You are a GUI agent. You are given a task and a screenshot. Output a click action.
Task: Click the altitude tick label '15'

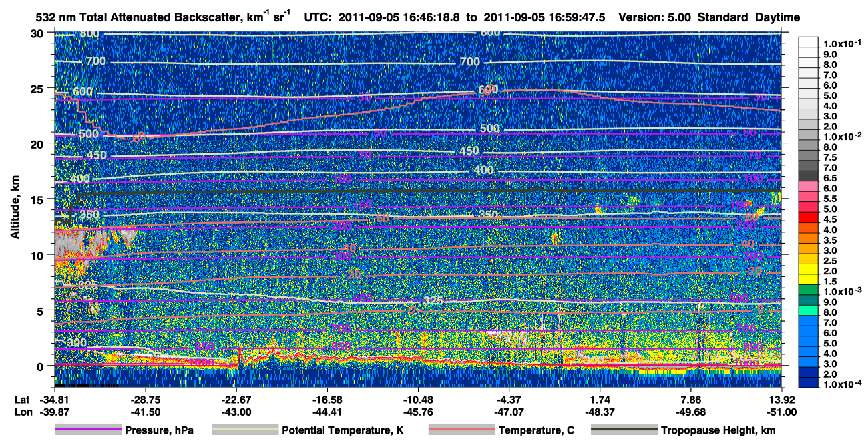click(38, 199)
